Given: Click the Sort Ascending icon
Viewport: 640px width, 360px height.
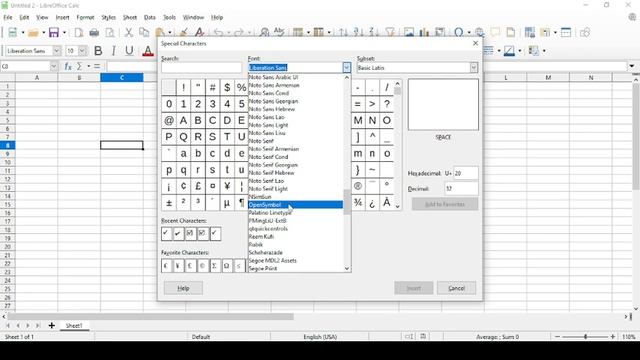Looking at the screenshot, I should [x=359, y=33].
